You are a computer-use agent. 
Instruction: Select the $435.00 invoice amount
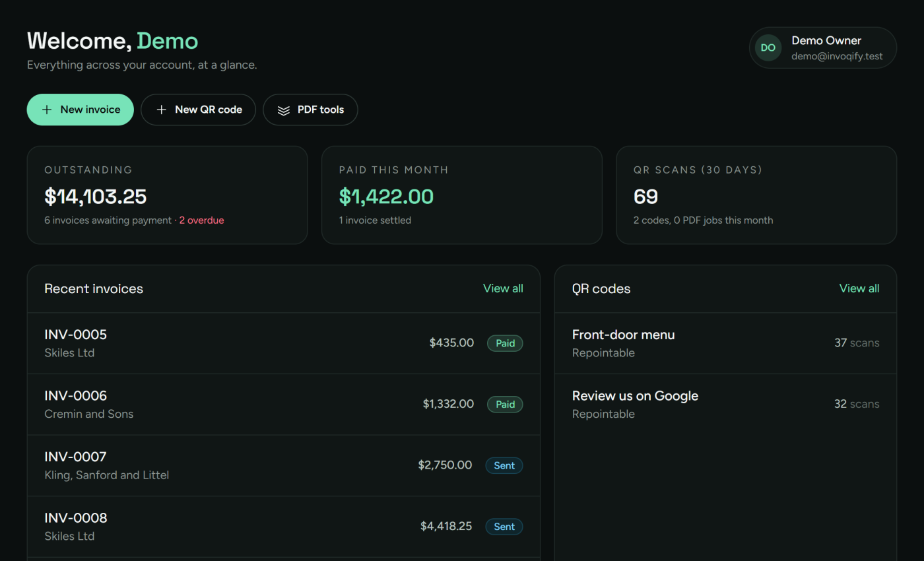point(451,343)
